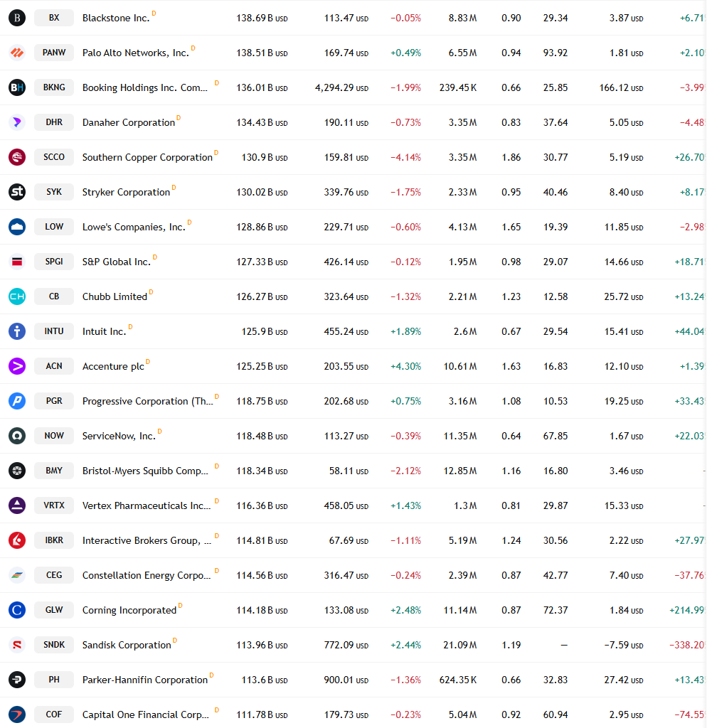Click the Palo Alto Networks logo icon
The image size is (707, 728).
coord(17,53)
